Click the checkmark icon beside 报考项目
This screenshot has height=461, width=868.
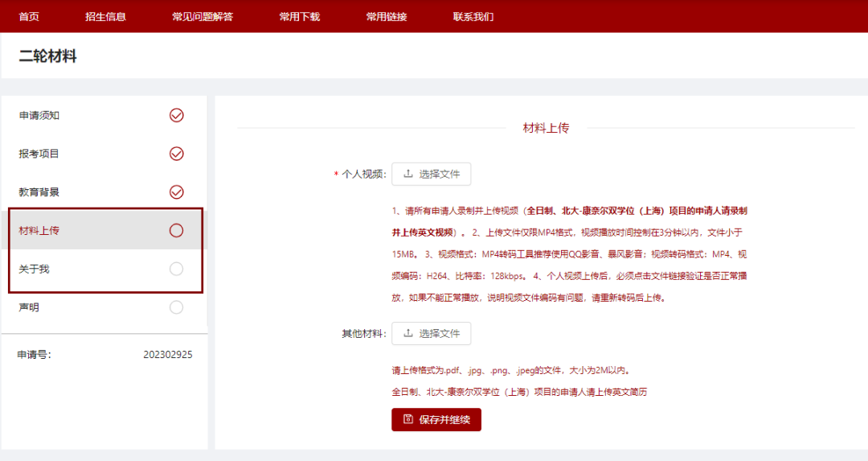[177, 154]
